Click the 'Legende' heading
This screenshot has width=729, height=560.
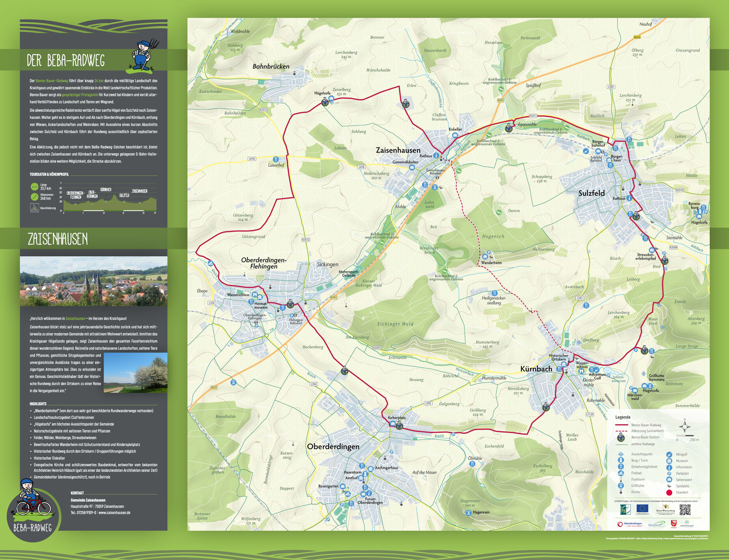623,417
